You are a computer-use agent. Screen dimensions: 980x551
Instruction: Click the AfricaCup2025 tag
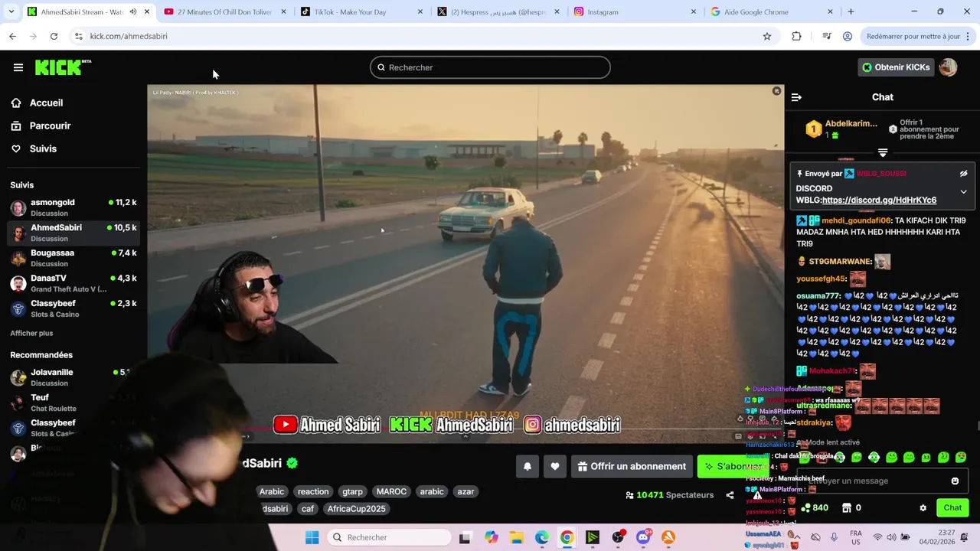tap(357, 508)
